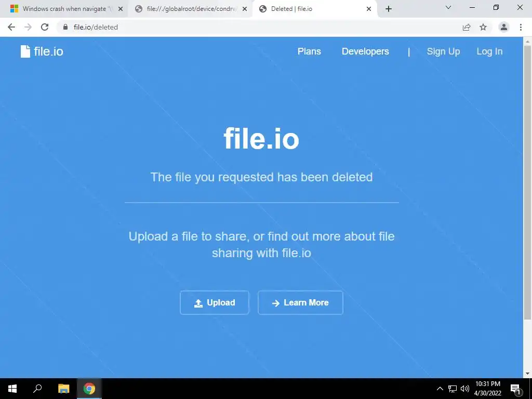The image size is (532, 399).
Task: Open the Chrome profile avatar
Action: point(504,27)
